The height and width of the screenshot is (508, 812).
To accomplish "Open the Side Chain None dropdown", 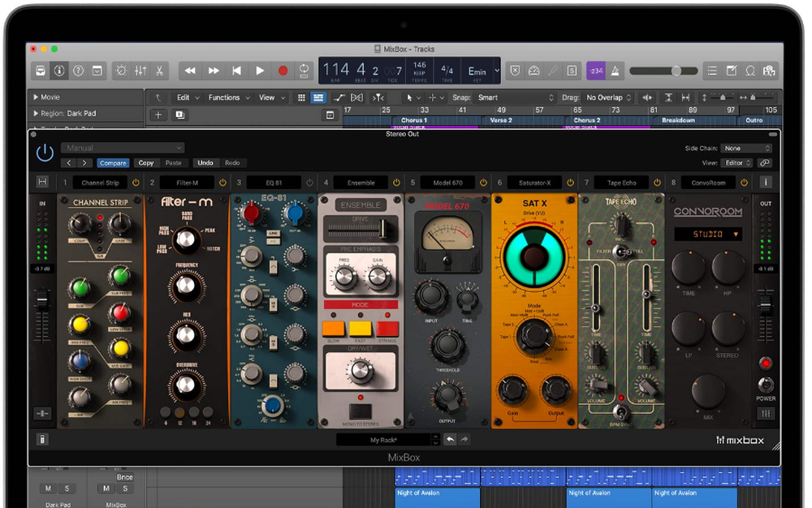I will (746, 149).
